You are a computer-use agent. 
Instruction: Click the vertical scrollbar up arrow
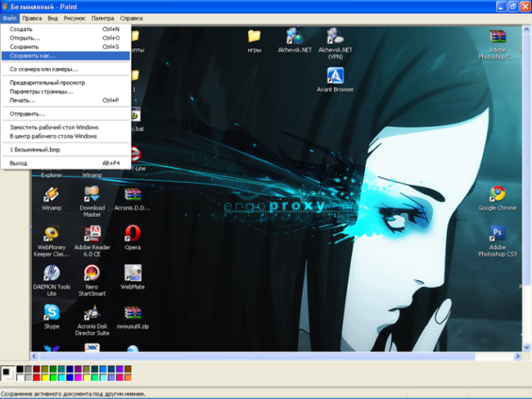(x=526, y=29)
